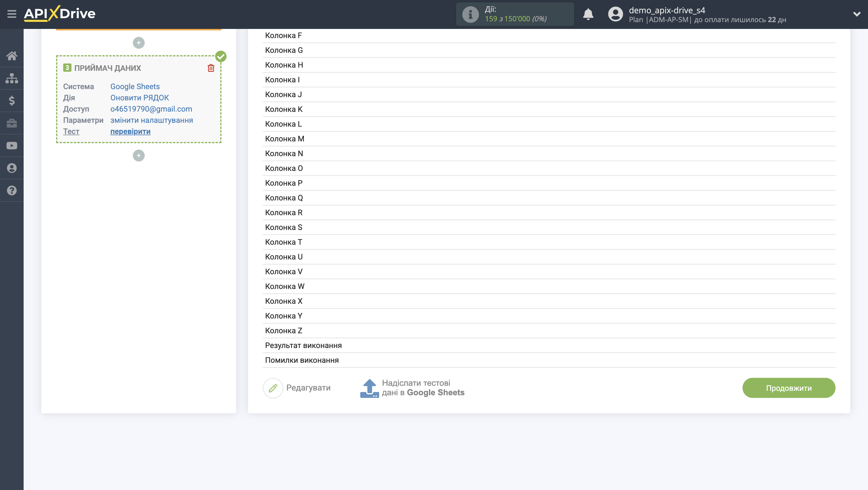This screenshot has width=868, height=490.
Task: Open the o46519790@gmail.com access link
Action: point(151,109)
